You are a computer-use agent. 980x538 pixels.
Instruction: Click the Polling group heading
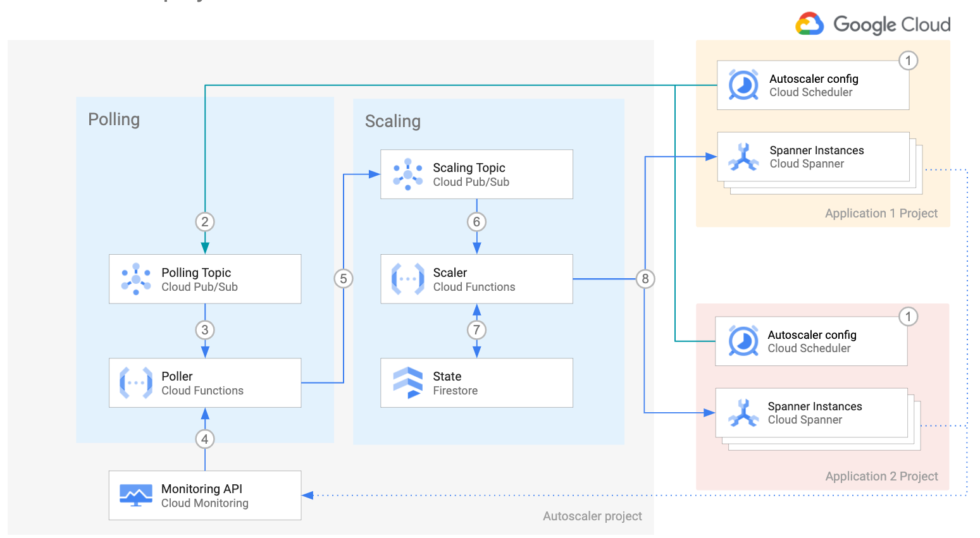tap(114, 119)
